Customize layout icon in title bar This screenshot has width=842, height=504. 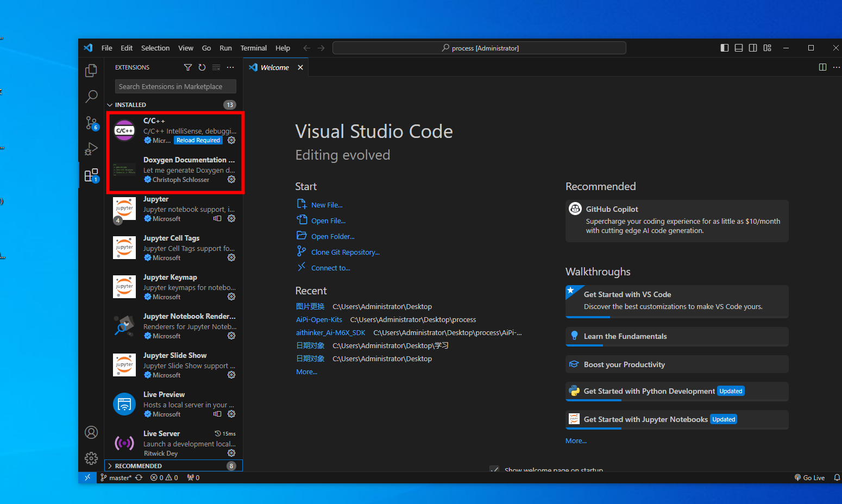click(x=767, y=48)
